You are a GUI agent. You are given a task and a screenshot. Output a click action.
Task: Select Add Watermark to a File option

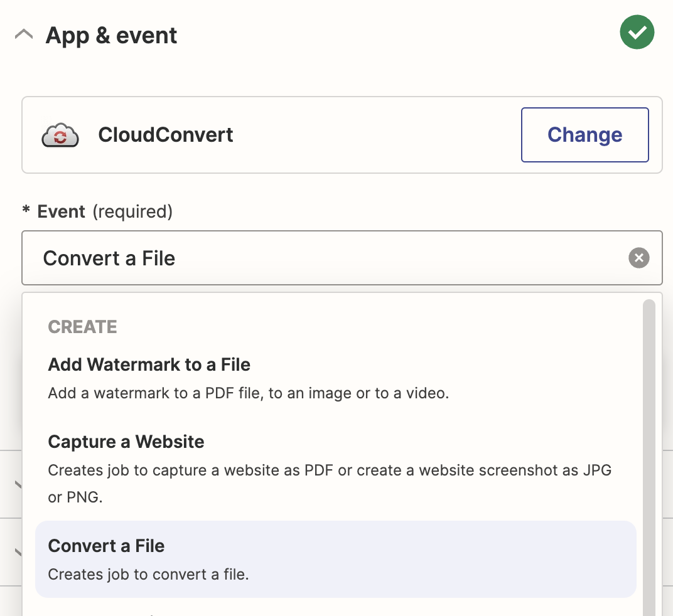336,379
